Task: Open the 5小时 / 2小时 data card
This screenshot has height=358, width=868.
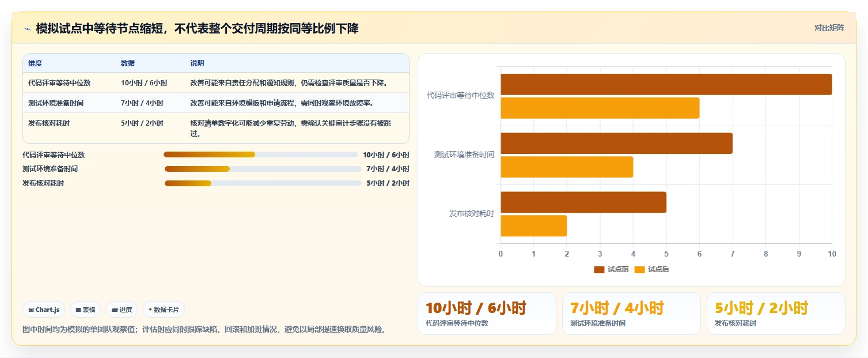Action: 776,314
